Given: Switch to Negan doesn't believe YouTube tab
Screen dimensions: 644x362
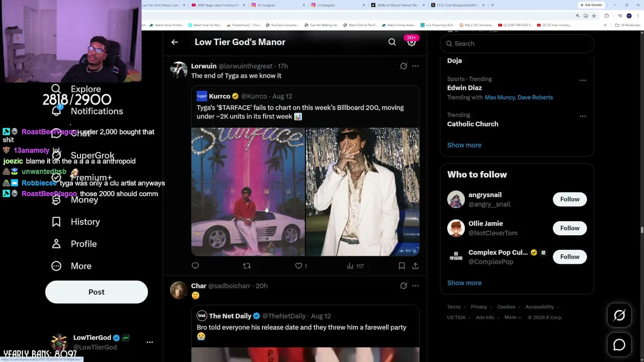Looking at the screenshot, I should coord(218,5).
